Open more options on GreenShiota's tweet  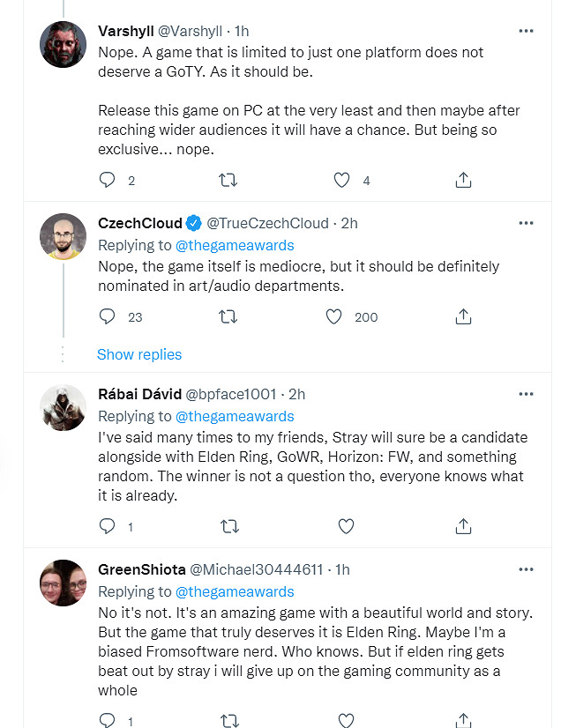click(526, 569)
